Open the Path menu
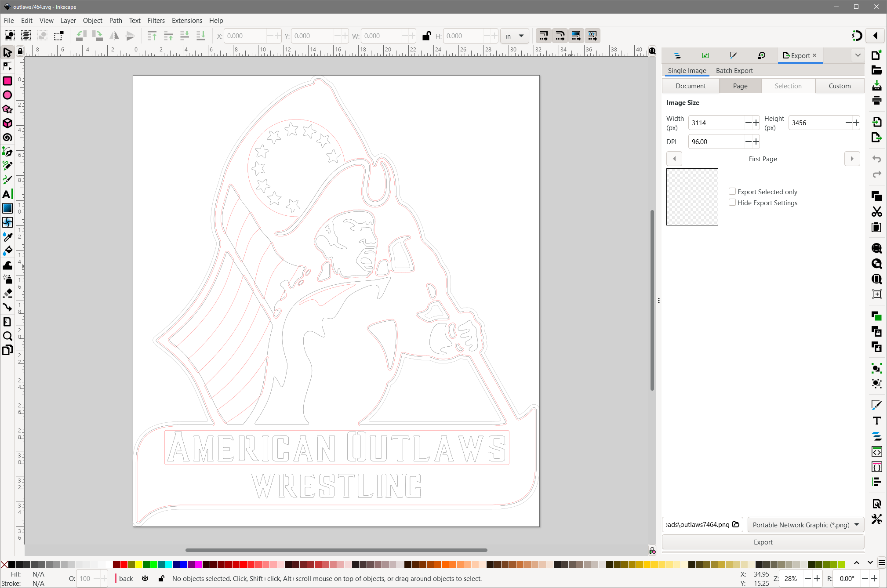 [x=116, y=21]
